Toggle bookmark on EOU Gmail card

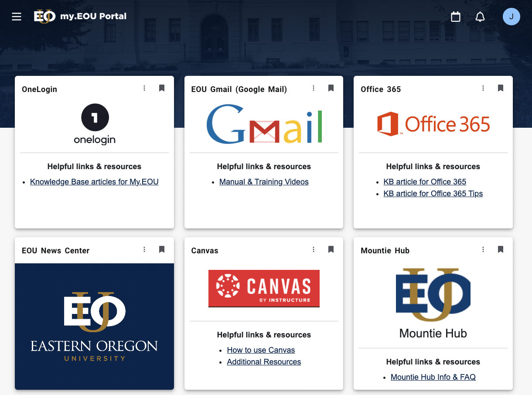pyautogui.click(x=331, y=89)
